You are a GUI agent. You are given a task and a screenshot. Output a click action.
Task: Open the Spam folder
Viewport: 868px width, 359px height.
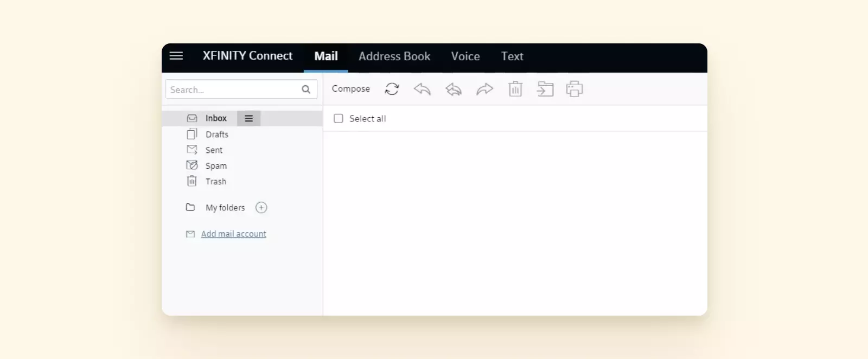click(216, 166)
